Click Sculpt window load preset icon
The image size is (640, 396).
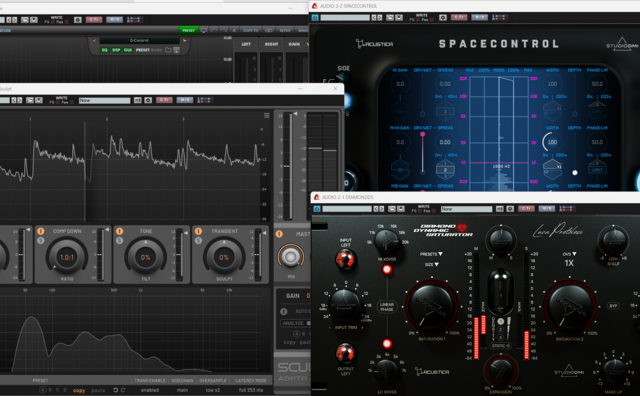pos(30,100)
